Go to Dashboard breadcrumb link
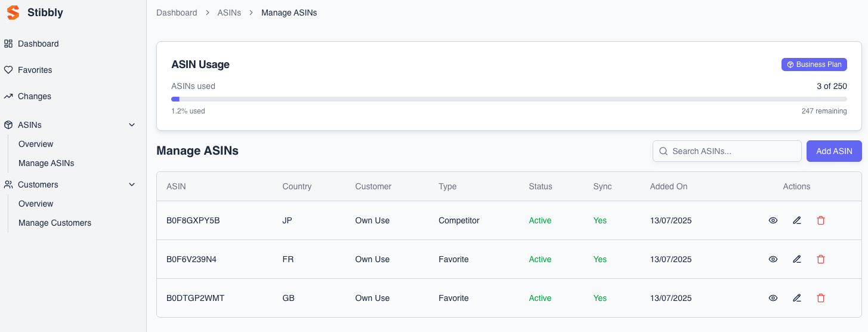 pos(177,13)
